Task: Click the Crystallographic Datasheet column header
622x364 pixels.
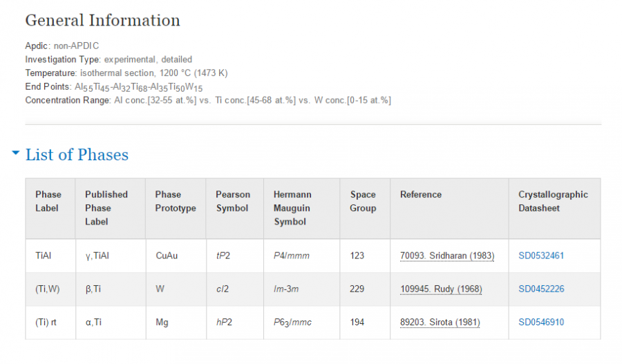Action: [x=553, y=201]
